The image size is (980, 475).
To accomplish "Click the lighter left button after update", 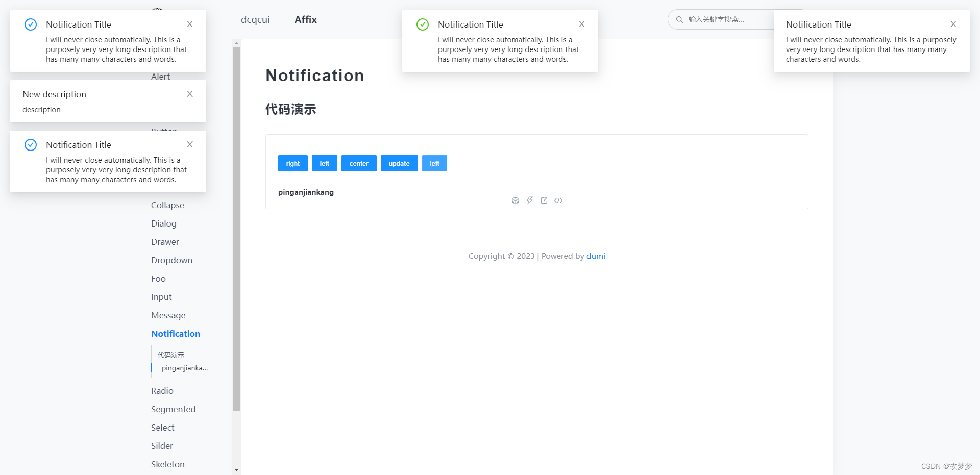I will [x=434, y=163].
